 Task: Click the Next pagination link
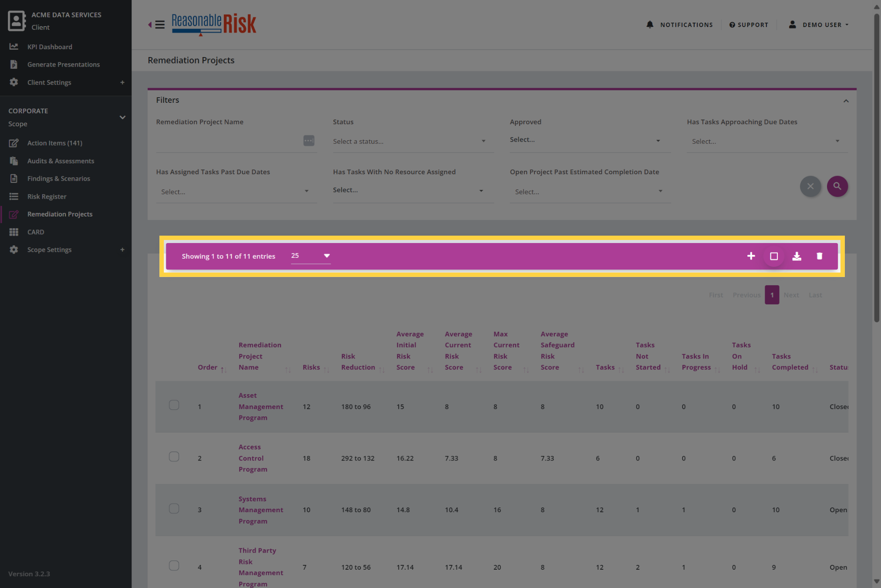click(x=791, y=295)
